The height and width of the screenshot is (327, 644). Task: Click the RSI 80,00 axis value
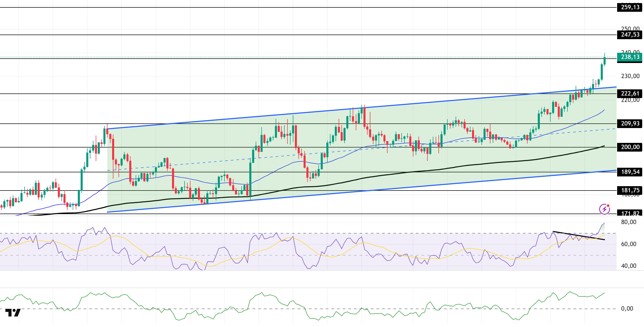(629, 222)
